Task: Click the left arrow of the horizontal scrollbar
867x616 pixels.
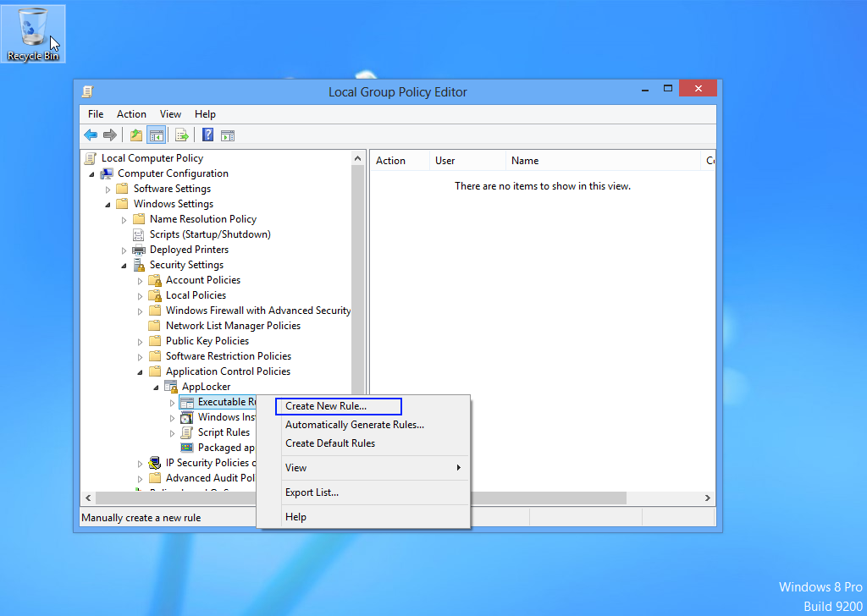Action: point(88,498)
